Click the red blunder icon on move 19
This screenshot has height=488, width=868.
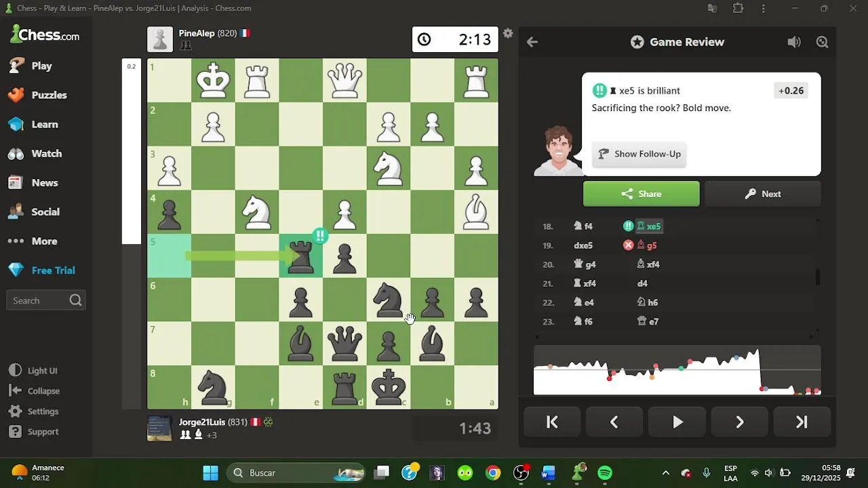click(628, 245)
